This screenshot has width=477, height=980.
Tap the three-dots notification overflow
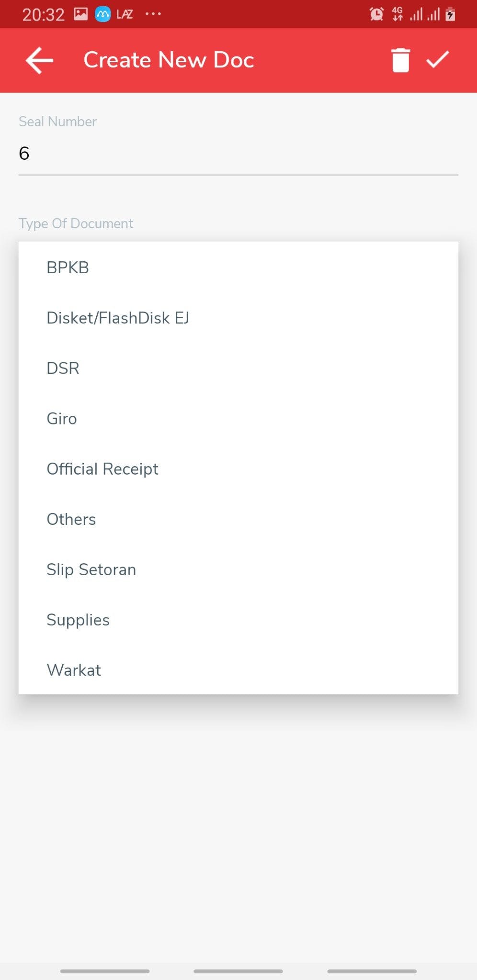[153, 14]
